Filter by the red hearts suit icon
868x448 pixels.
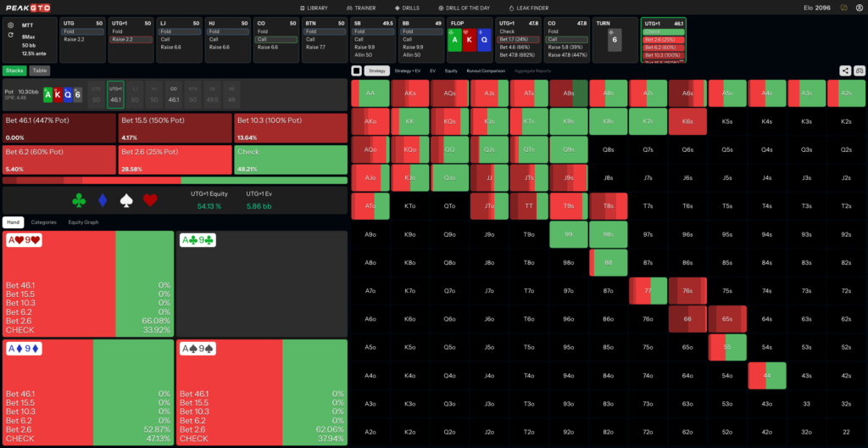click(150, 200)
